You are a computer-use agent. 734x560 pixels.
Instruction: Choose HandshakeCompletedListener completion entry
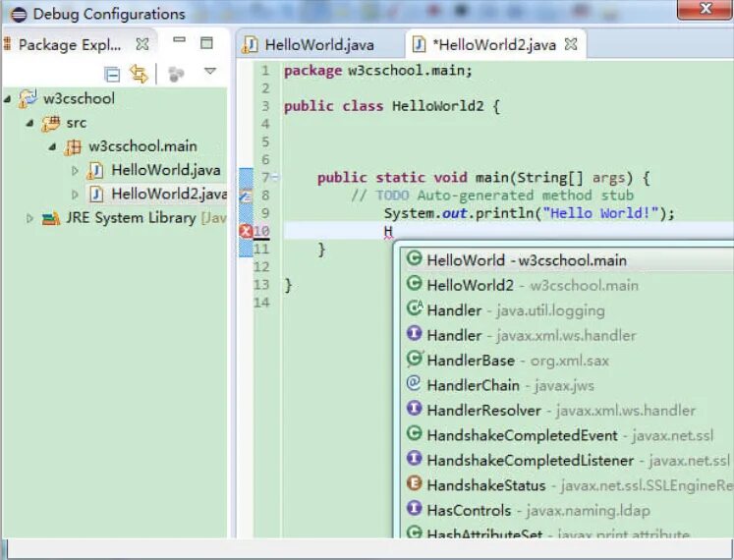(566, 460)
